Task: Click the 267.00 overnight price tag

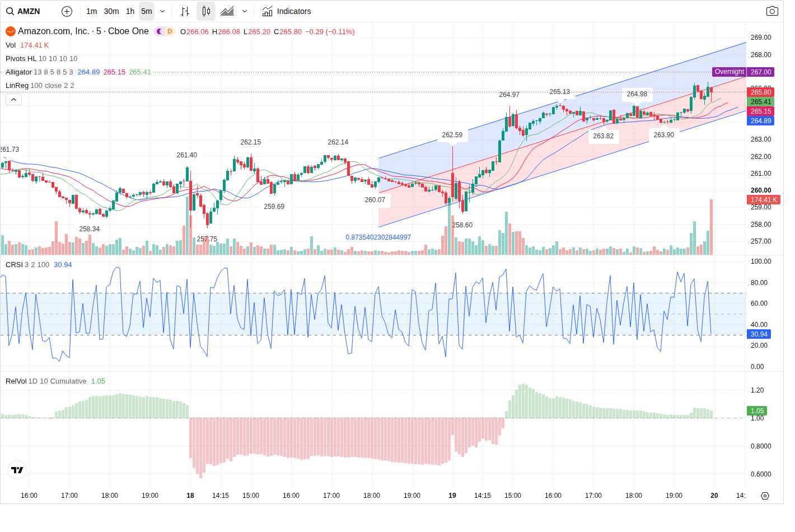Action: [761, 72]
